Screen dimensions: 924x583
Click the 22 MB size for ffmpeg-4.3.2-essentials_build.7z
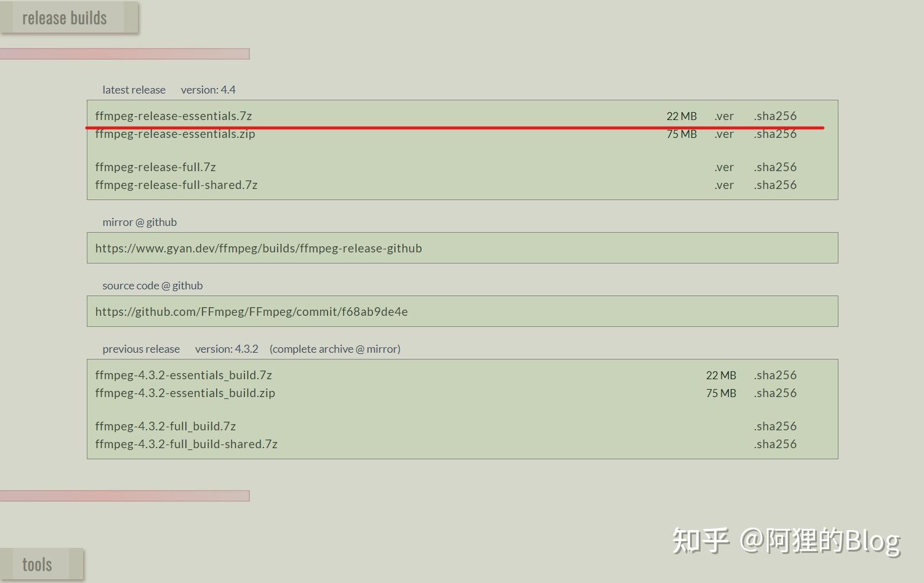pyautogui.click(x=721, y=375)
